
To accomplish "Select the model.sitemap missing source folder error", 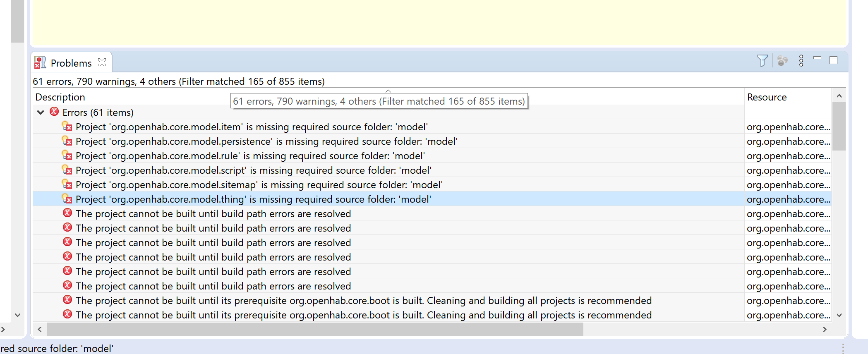I will [259, 185].
